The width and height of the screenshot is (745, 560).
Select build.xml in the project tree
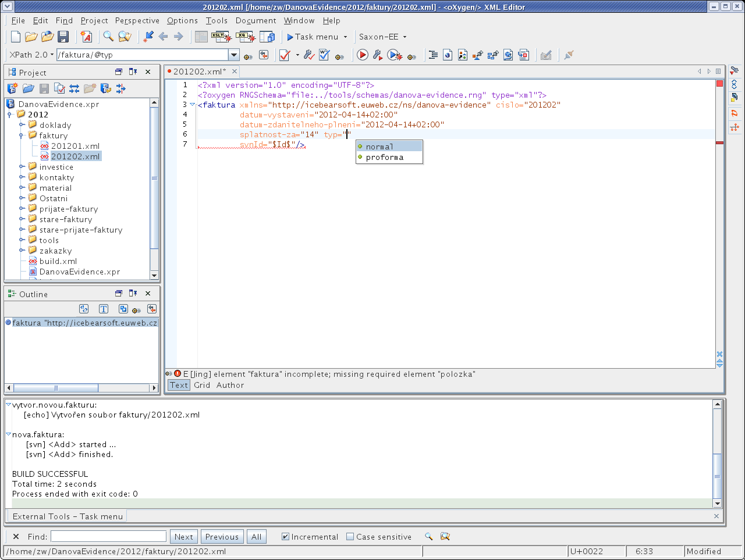(58, 261)
